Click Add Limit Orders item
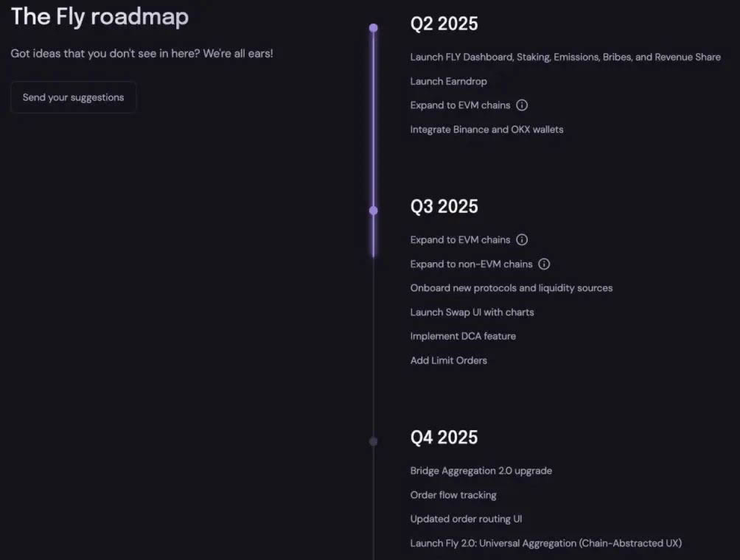The image size is (740, 560). 448,360
